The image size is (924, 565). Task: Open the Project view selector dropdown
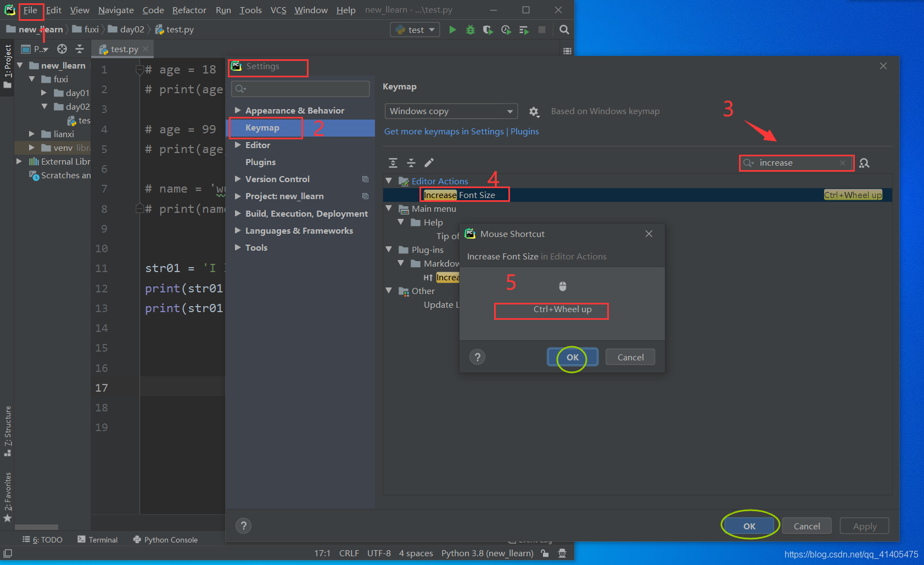pyautogui.click(x=35, y=49)
